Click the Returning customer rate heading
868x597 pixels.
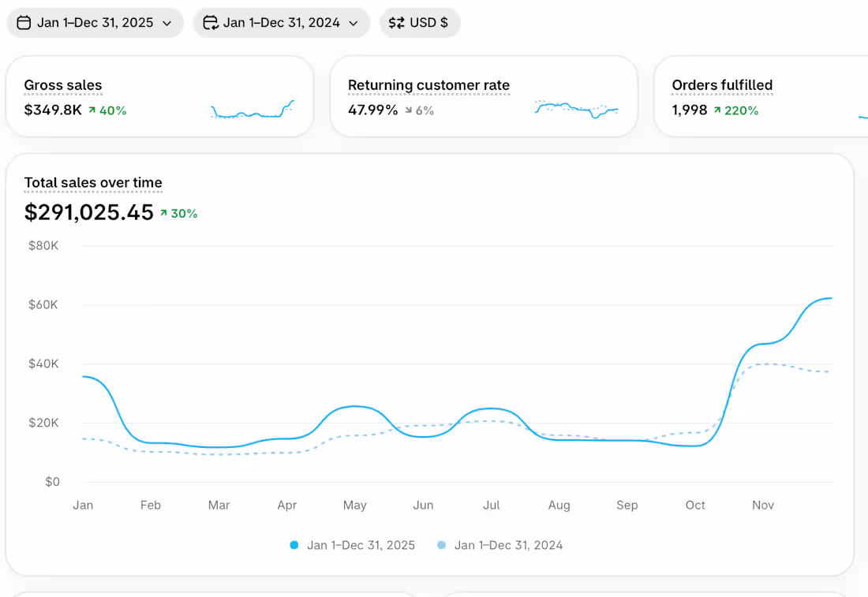pos(428,85)
